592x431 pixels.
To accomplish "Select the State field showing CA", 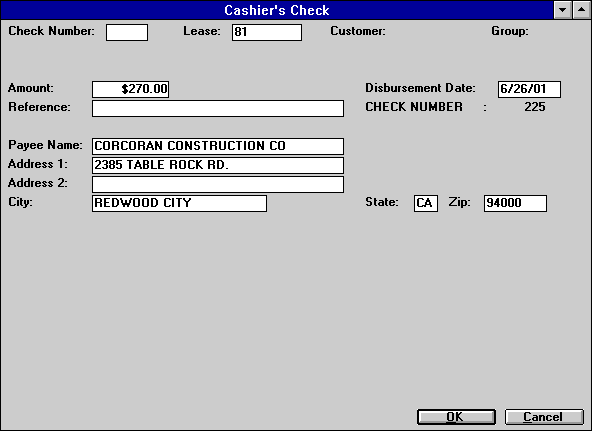I will click(x=426, y=203).
